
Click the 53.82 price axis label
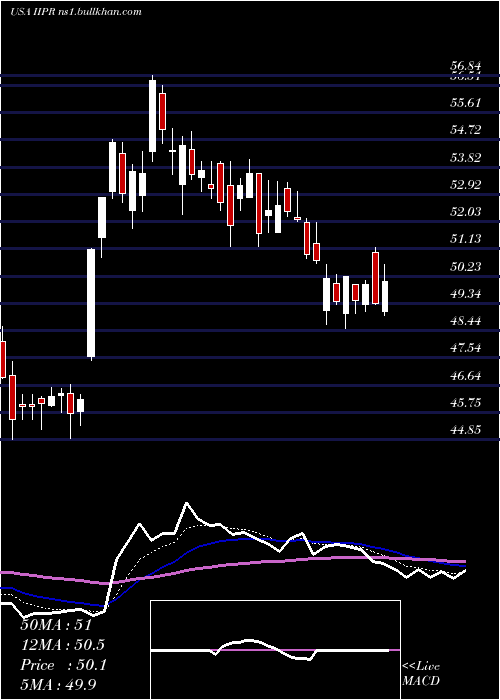(x=465, y=158)
